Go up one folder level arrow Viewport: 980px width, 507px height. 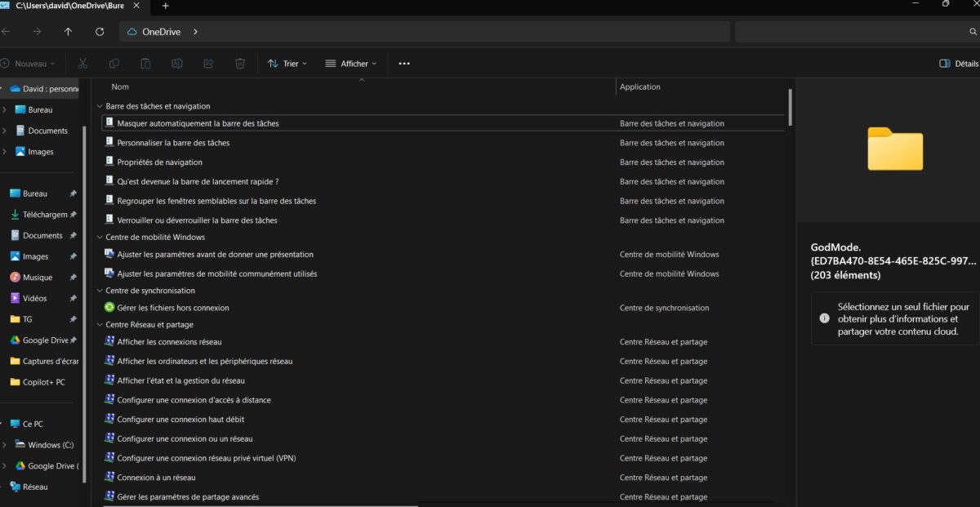[x=68, y=32]
